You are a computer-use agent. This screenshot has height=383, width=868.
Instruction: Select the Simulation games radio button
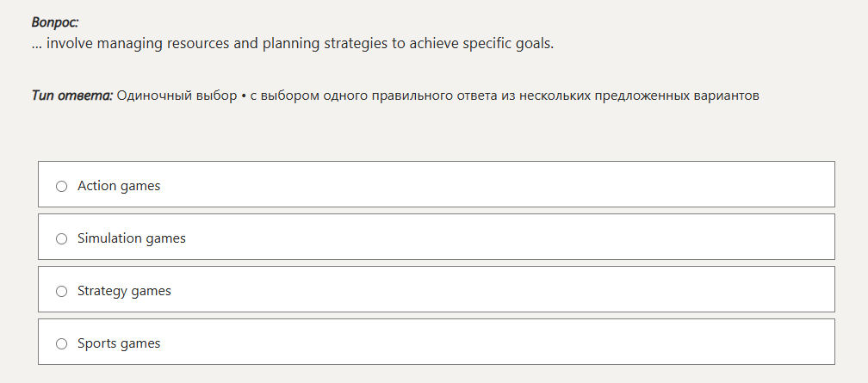click(61, 238)
